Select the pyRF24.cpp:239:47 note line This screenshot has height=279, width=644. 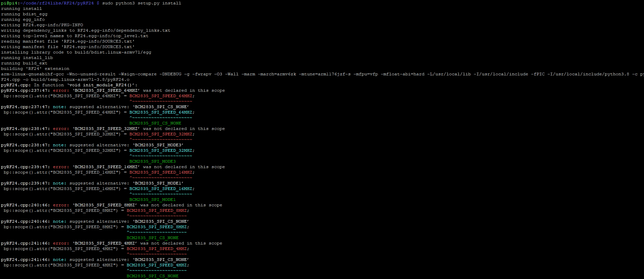pos(92,183)
